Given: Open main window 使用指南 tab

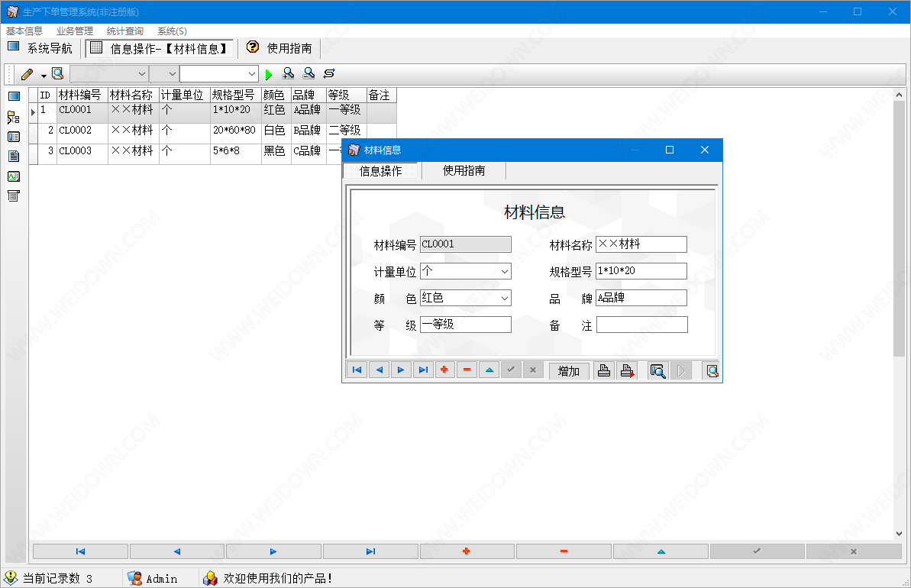Looking at the screenshot, I should 279,48.
